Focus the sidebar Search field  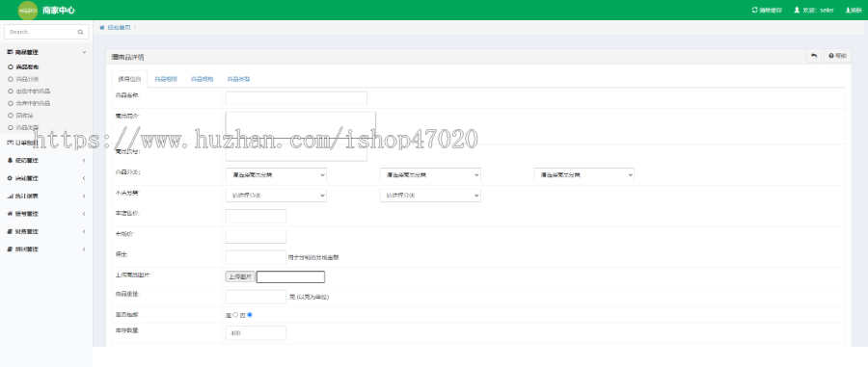click(46, 32)
